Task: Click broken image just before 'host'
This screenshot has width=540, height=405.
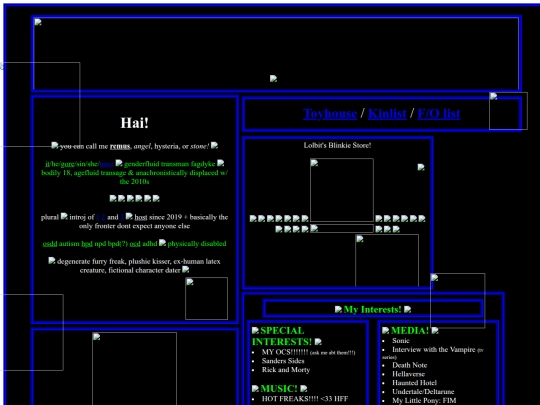Action: point(129,216)
